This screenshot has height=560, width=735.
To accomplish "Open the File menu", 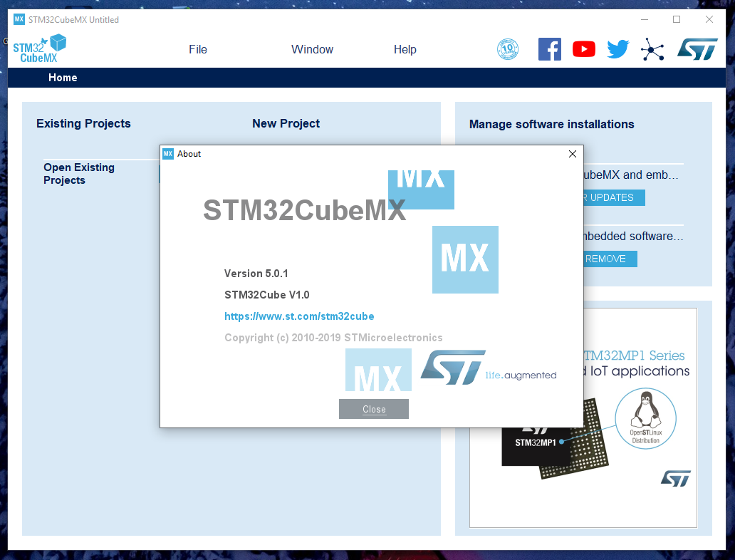I will point(198,49).
